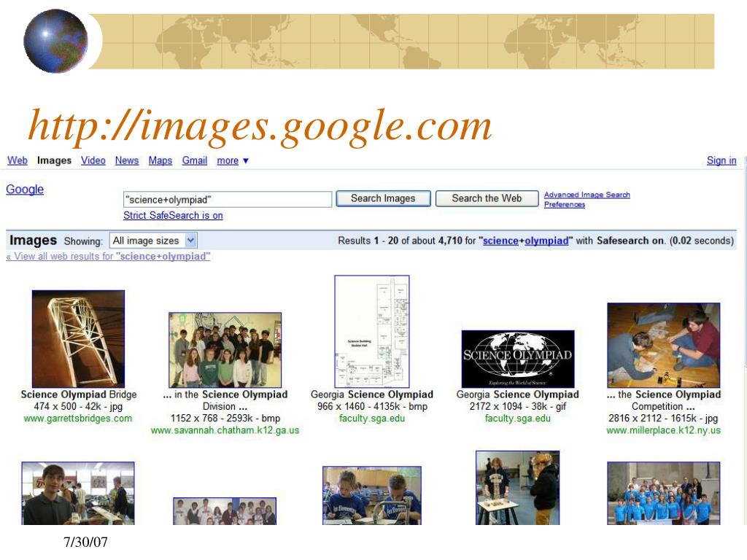Click Strict SafeSearch is on link
Image resolution: width=747 pixels, height=560 pixels.
[x=173, y=215]
